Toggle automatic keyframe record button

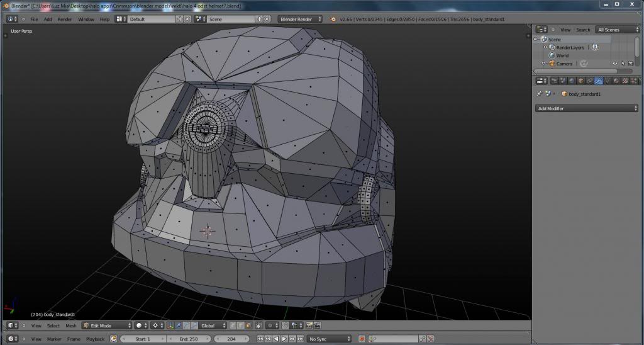tap(362, 339)
